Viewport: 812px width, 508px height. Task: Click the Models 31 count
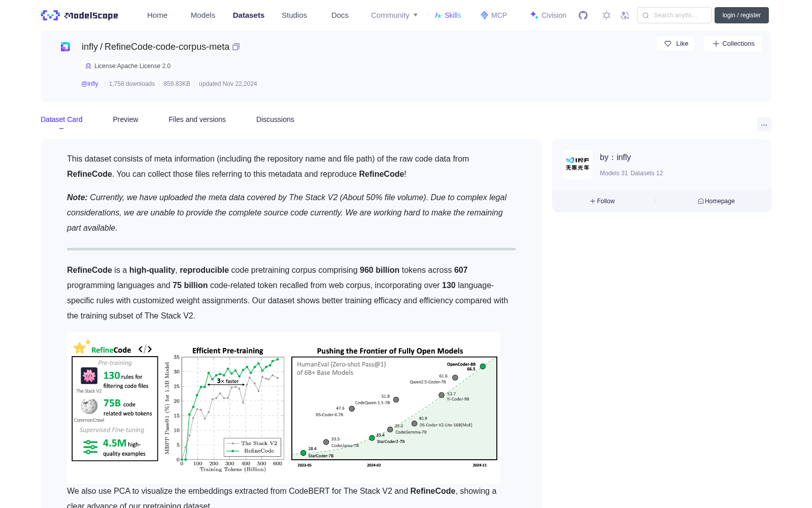tap(614, 173)
